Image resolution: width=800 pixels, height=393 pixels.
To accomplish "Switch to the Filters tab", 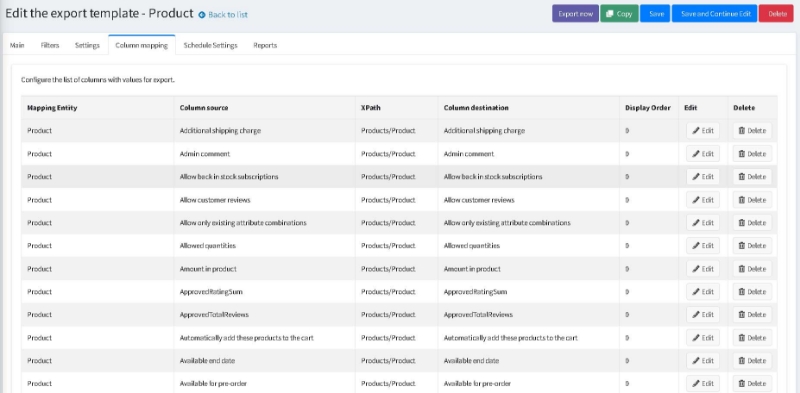I will 50,45.
